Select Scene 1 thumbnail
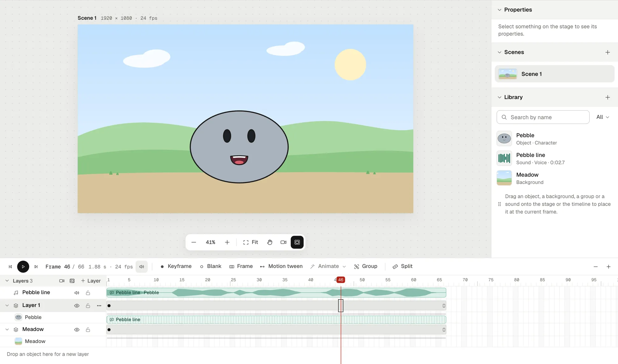The width and height of the screenshot is (618, 364). 507,74
